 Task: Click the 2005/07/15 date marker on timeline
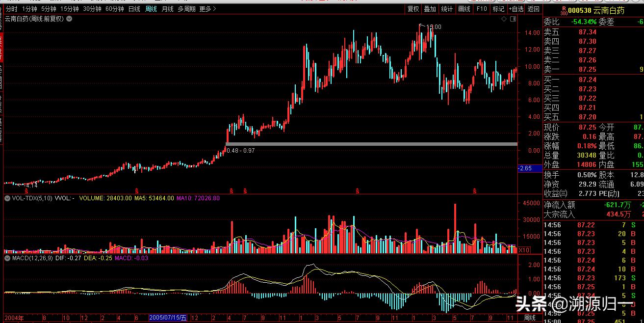click(x=168, y=318)
